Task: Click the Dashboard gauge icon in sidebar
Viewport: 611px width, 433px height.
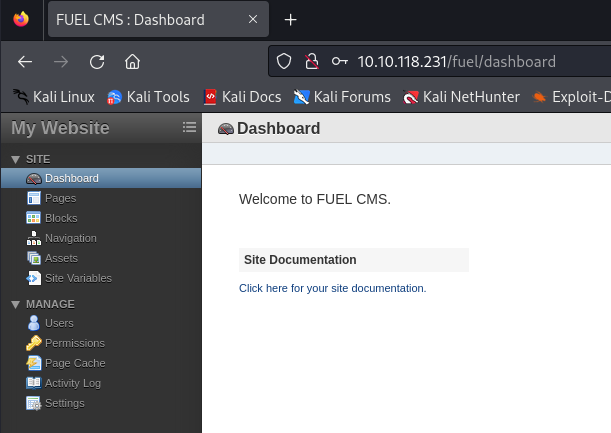Action: click(34, 179)
